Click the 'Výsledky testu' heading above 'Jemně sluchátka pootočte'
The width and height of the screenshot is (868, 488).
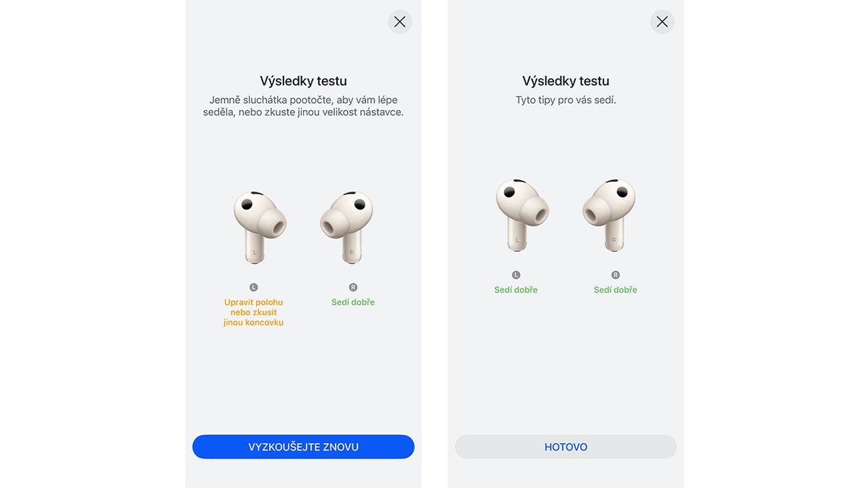303,81
